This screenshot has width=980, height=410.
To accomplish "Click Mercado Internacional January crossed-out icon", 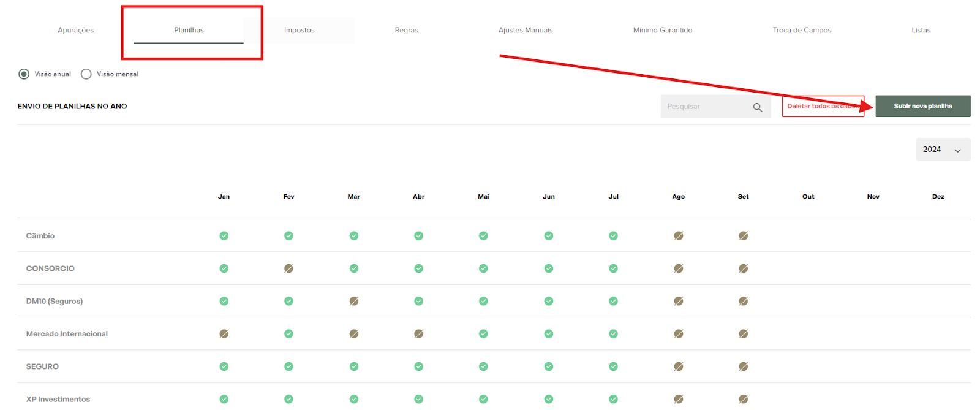I will tap(224, 334).
